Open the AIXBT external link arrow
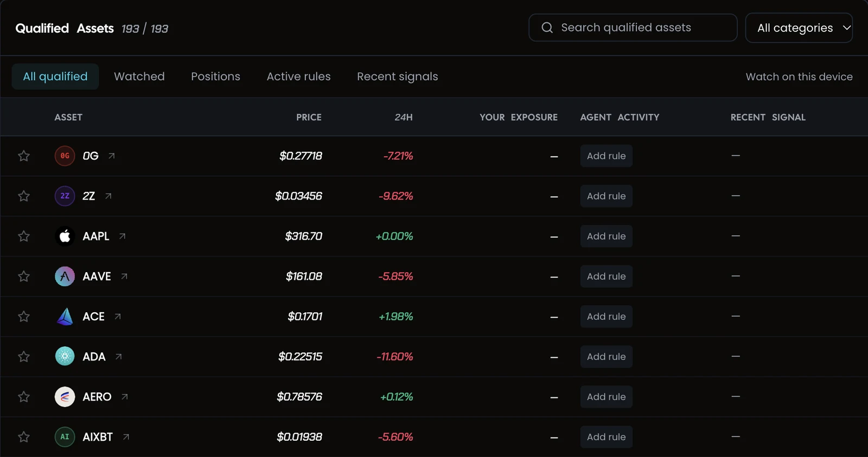 point(126,437)
